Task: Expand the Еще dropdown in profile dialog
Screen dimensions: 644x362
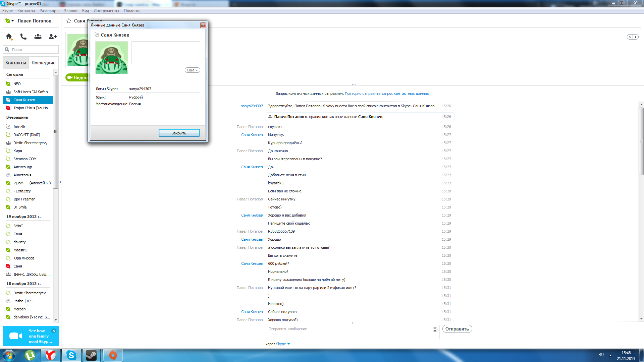Action: [x=193, y=70]
